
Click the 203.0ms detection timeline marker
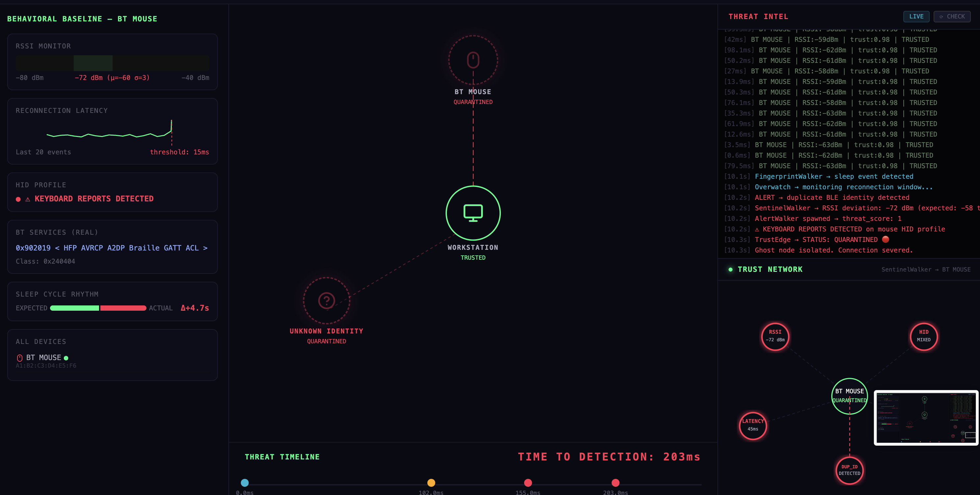pyautogui.click(x=615, y=482)
